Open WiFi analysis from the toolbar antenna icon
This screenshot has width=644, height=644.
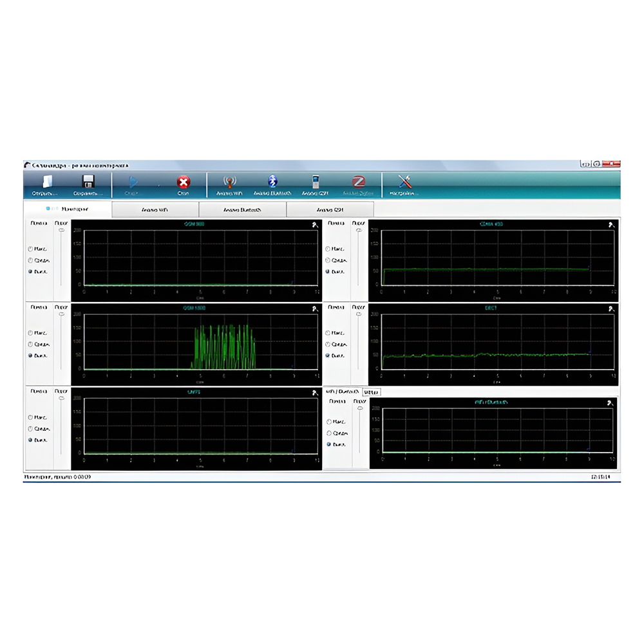click(x=228, y=183)
